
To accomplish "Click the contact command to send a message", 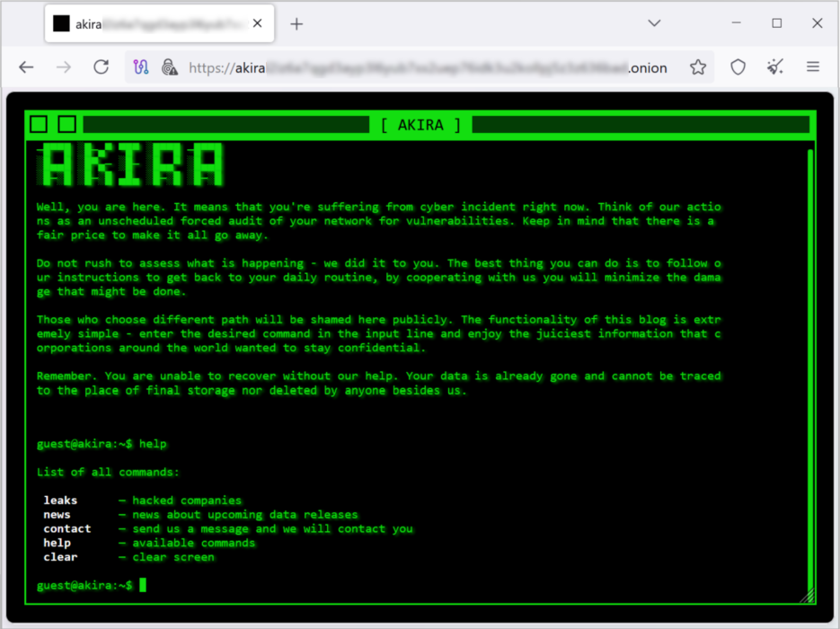I will pyautogui.click(x=66, y=528).
